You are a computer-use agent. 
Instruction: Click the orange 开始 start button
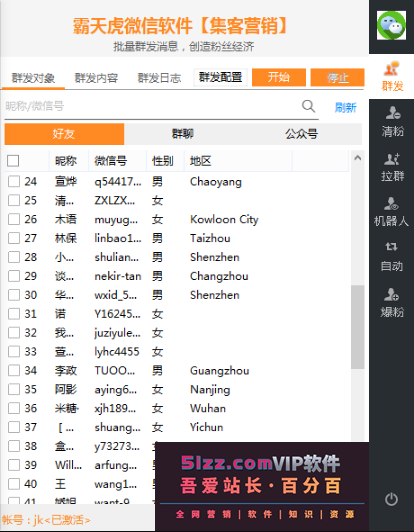pos(279,77)
